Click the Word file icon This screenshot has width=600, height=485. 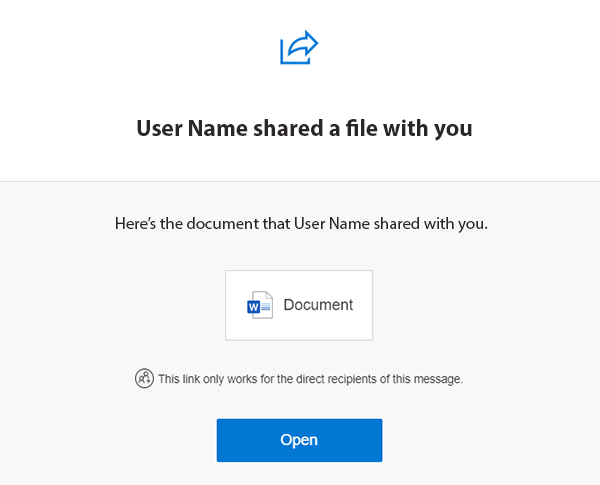(260, 305)
